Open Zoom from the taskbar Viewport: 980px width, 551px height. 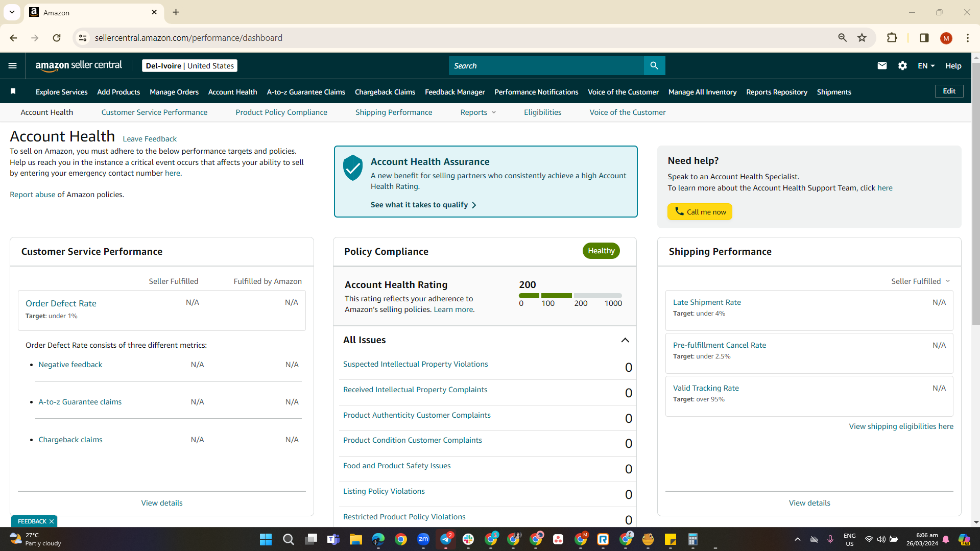click(x=423, y=539)
